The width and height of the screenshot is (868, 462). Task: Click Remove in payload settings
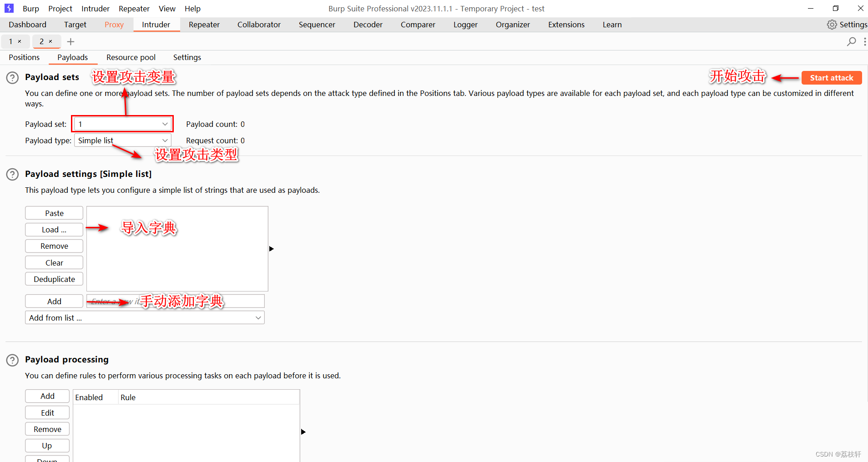pyautogui.click(x=54, y=246)
